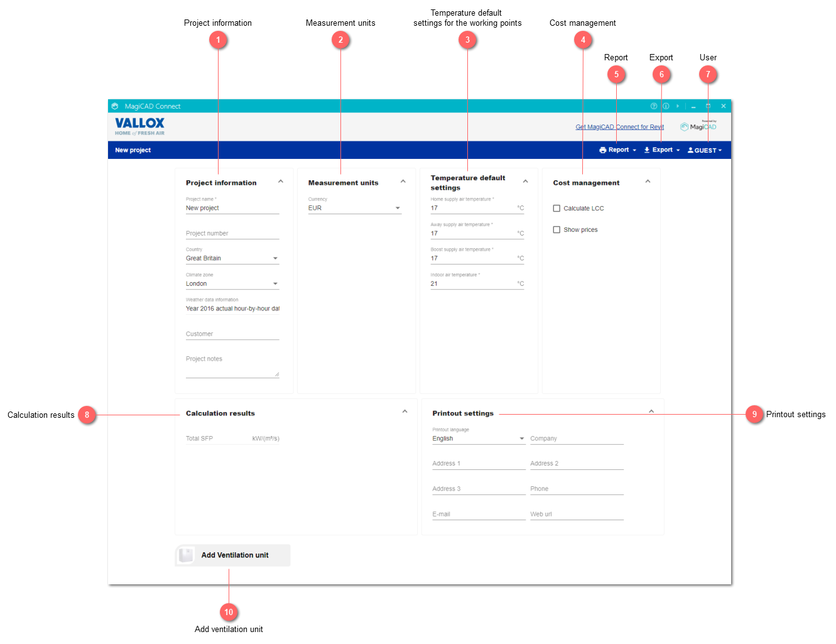
Task: Open the Export menu
Action: 662,150
